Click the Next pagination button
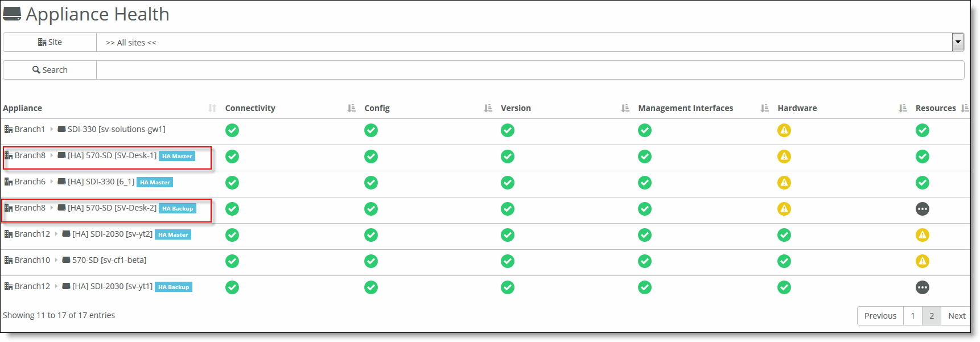The width and height of the screenshot is (980, 342). 956,316
